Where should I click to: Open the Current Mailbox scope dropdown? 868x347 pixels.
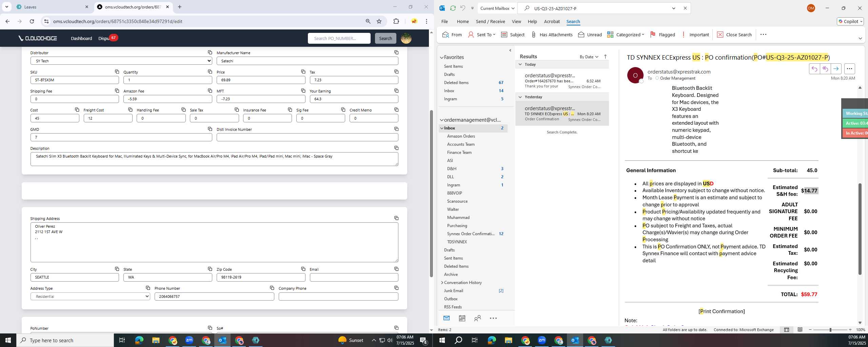point(497,8)
